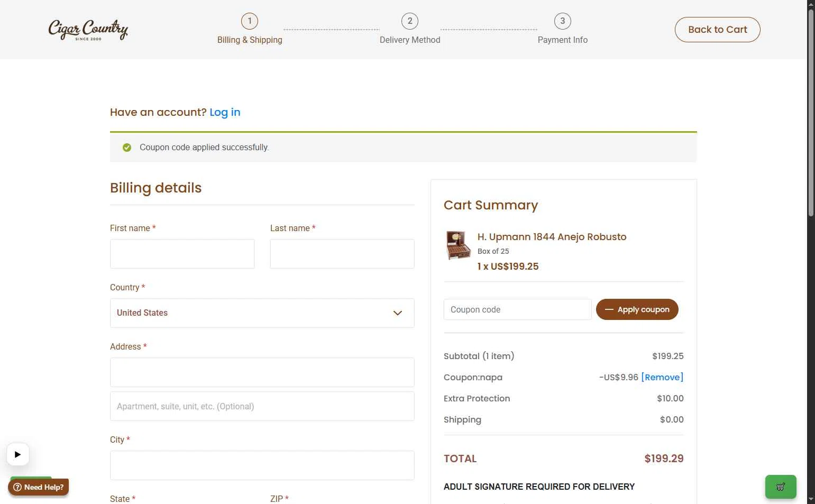Click the Country dropdown chevron arrow
The height and width of the screenshot is (504, 815).
pyautogui.click(x=398, y=313)
